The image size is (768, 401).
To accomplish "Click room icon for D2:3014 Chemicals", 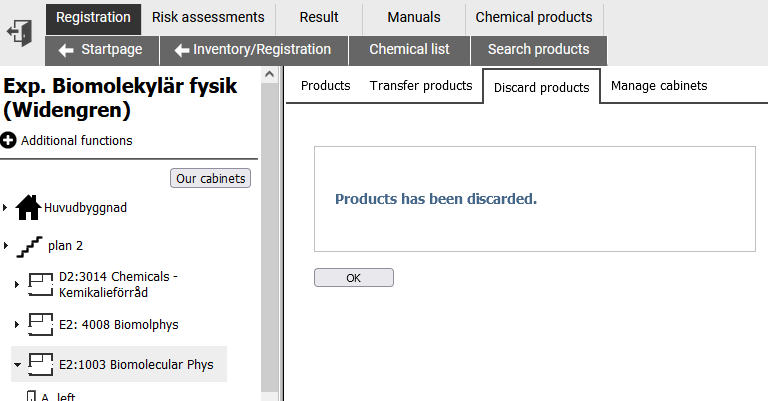I will click(x=40, y=284).
